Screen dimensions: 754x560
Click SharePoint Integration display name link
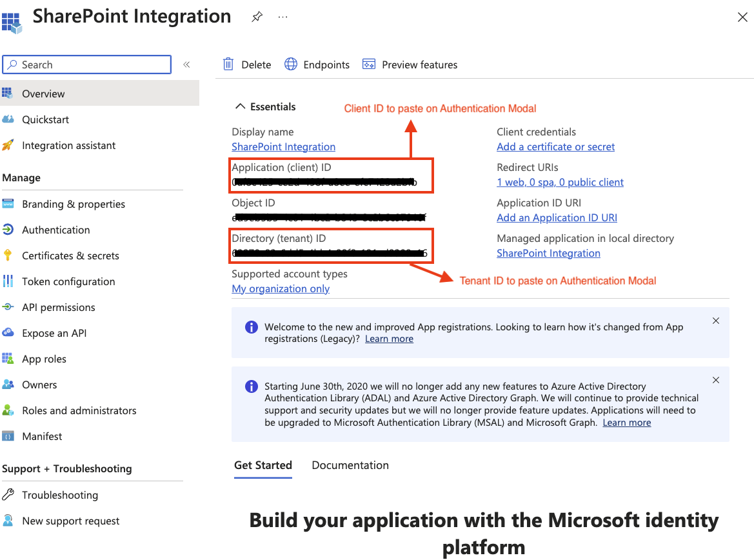pyautogui.click(x=284, y=146)
